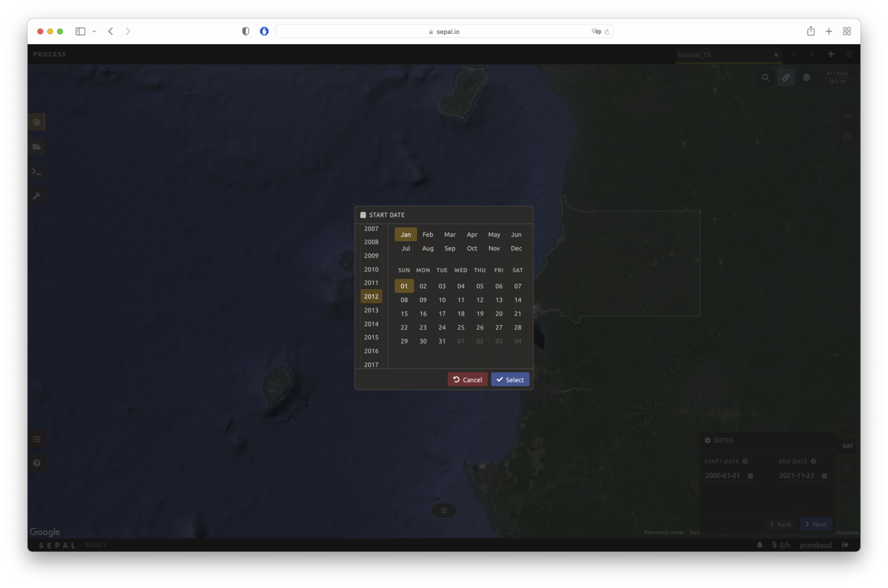Click the sepal.io address bar
The width and height of the screenshot is (888, 588).
(x=444, y=31)
